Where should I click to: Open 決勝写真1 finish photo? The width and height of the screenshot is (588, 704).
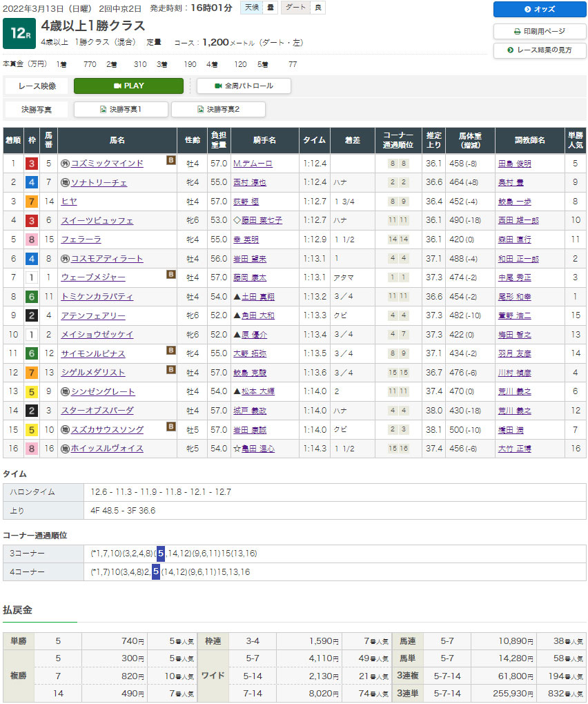point(121,109)
